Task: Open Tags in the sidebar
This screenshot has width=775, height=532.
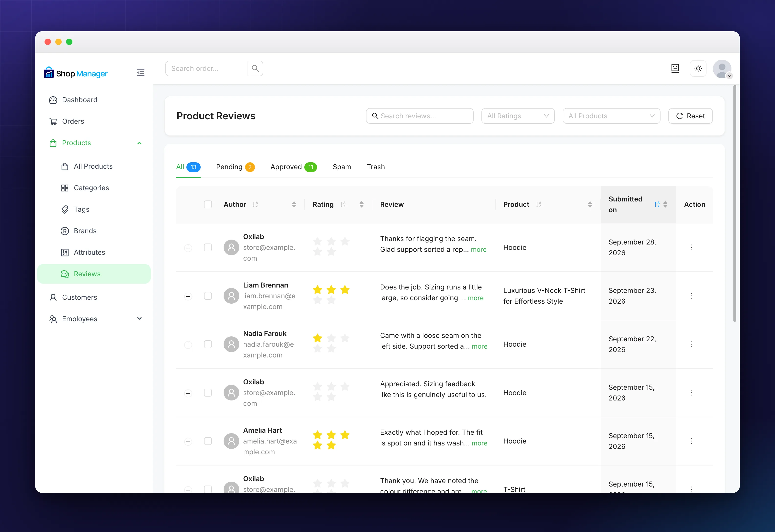Action: [x=94, y=209]
